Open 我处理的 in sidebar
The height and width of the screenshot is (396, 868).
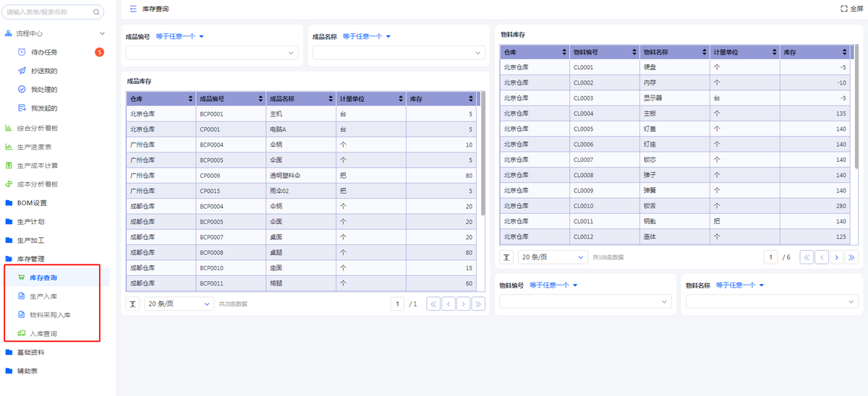click(x=44, y=90)
